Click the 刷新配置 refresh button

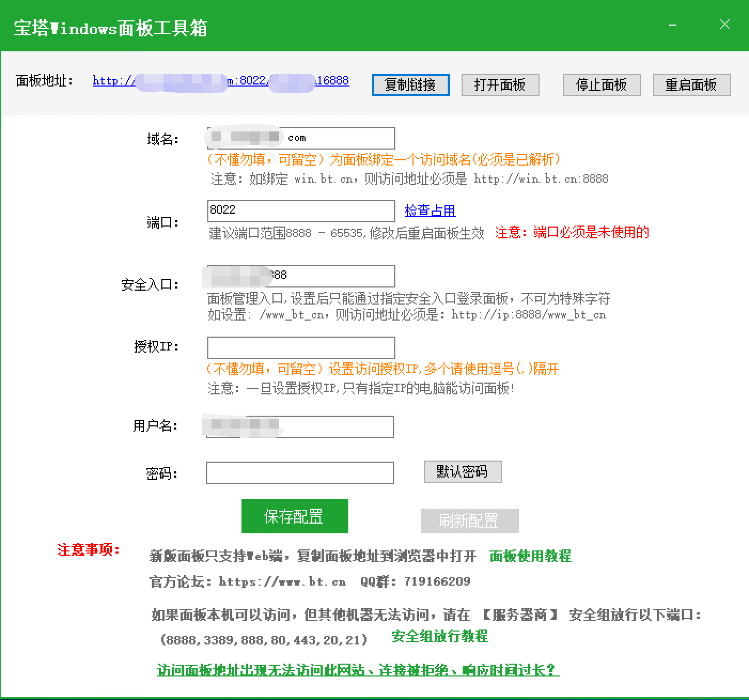pos(469,520)
